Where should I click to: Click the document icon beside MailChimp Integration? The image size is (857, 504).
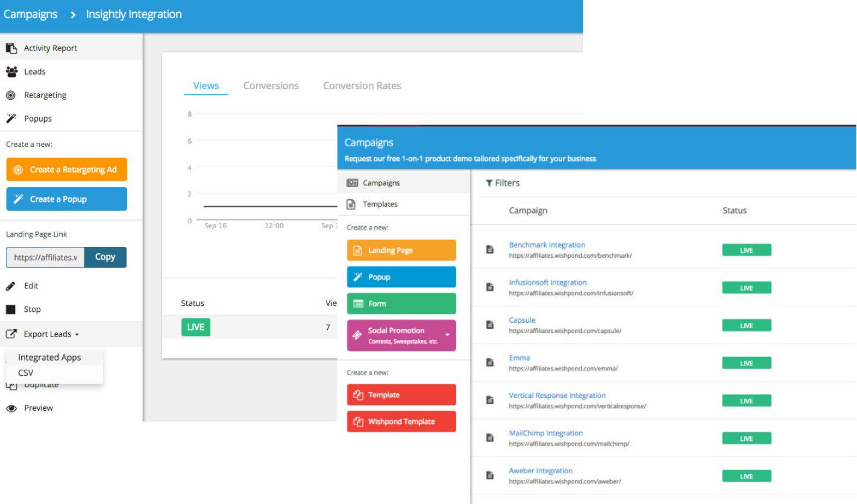[x=491, y=438]
